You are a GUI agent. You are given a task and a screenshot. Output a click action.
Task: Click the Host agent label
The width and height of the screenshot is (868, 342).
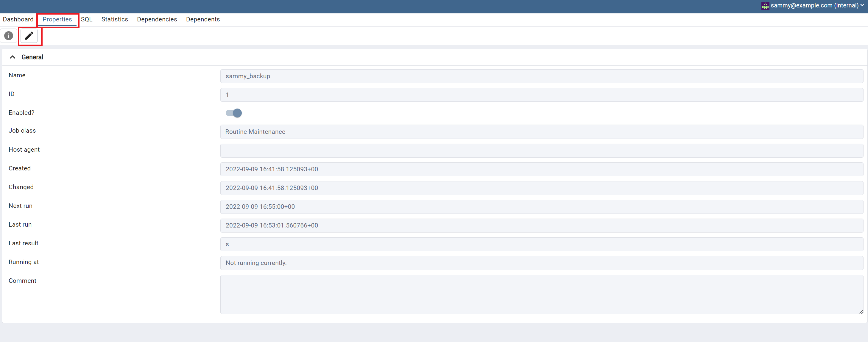pos(24,150)
